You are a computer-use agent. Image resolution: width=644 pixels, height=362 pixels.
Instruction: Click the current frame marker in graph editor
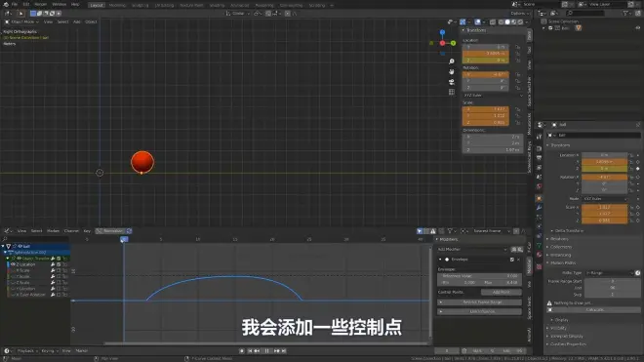(x=124, y=239)
